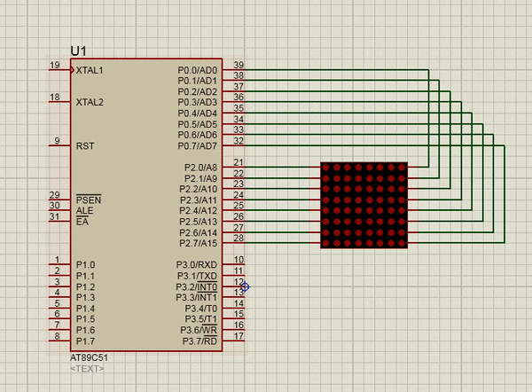This screenshot has width=532, height=392.
Task: Click pin number 29 beside PSEN
Action: pos(55,195)
